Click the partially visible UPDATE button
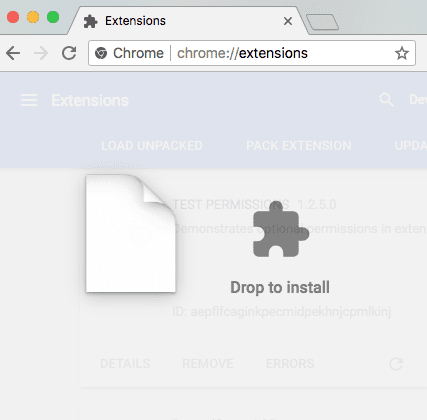Viewport: 427px width, 420px height. 411,146
